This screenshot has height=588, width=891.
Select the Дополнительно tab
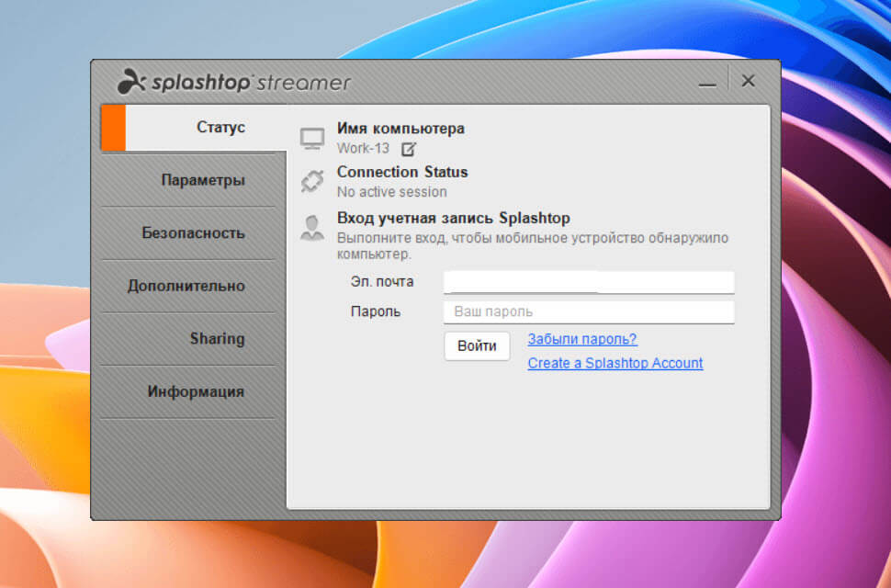pos(188,286)
